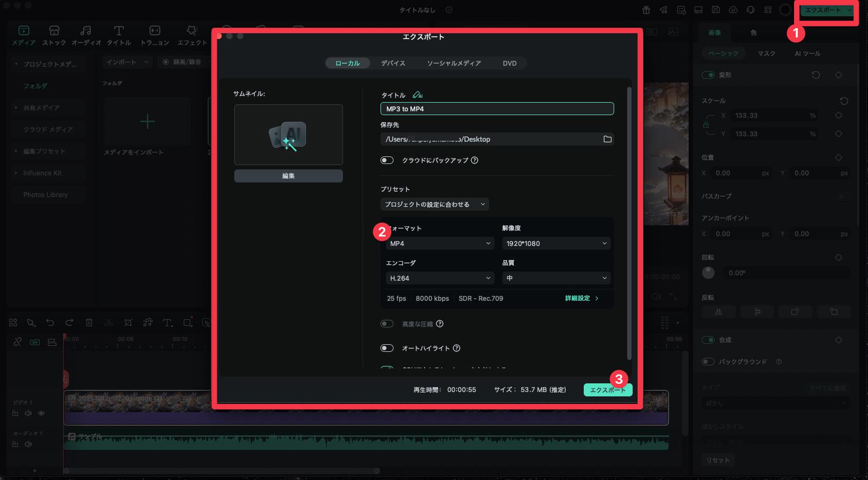The width and height of the screenshot is (868, 480).
Task: Open the インポート dropdown in media panel
Action: (128, 62)
